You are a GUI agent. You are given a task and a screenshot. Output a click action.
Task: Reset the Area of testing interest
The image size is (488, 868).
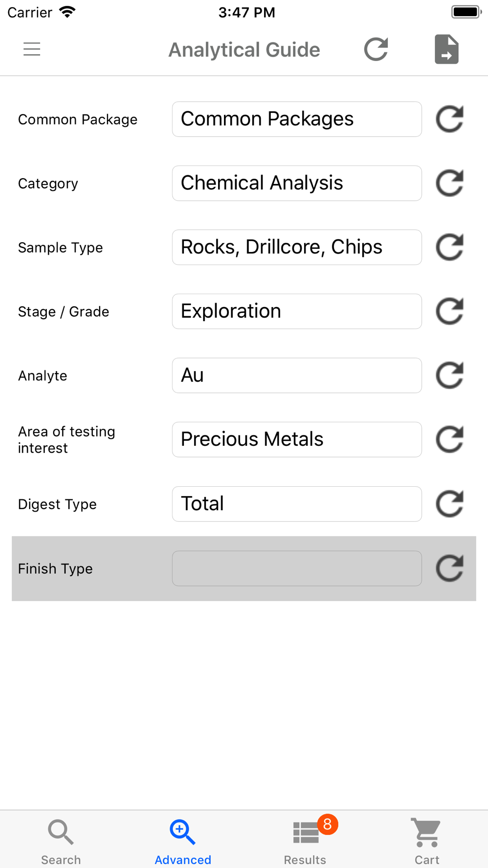(449, 439)
